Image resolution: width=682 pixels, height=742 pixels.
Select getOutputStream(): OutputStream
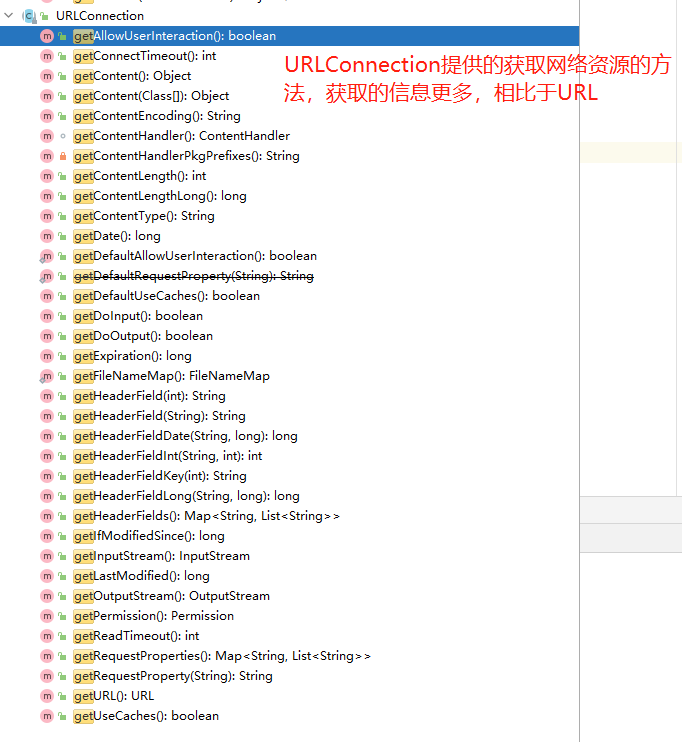tap(172, 596)
